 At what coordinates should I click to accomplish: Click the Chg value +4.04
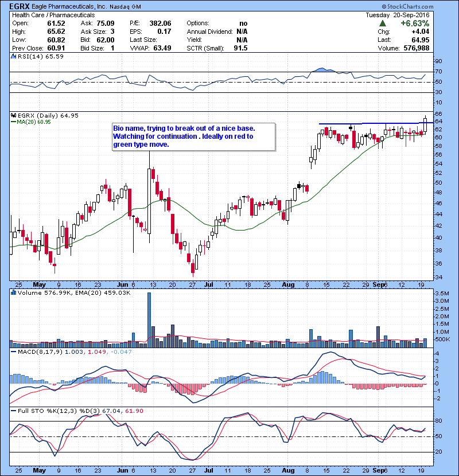click(421, 32)
